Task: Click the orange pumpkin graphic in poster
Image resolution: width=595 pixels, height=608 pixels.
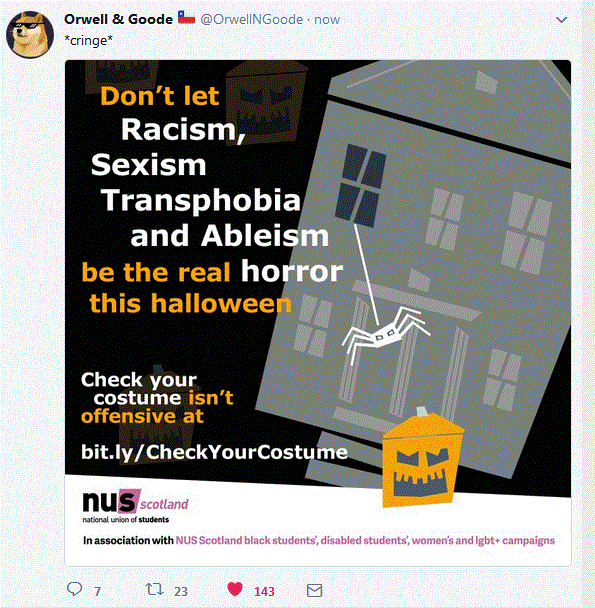Action: coord(422,458)
